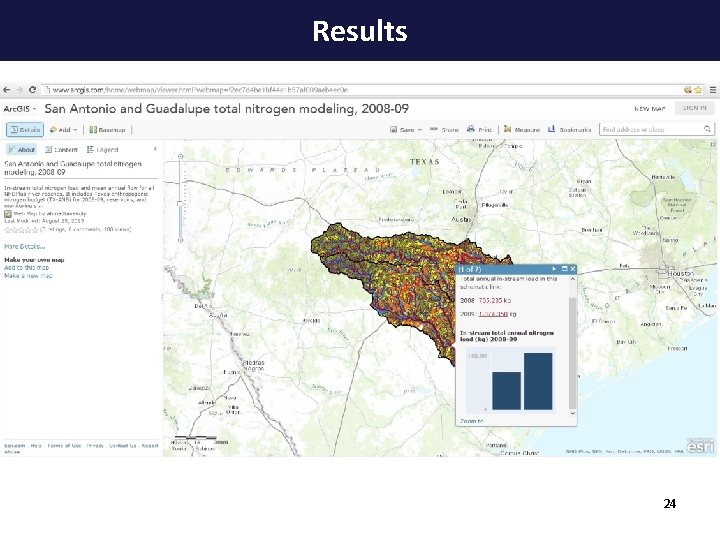Bookmark the page with the star icon
This screenshot has height=540, width=720.
click(x=698, y=90)
